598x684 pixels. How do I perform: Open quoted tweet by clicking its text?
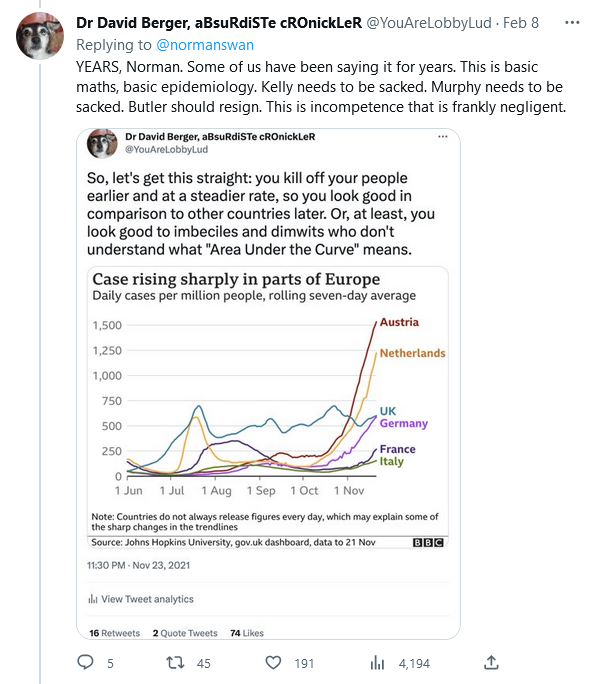[260, 214]
